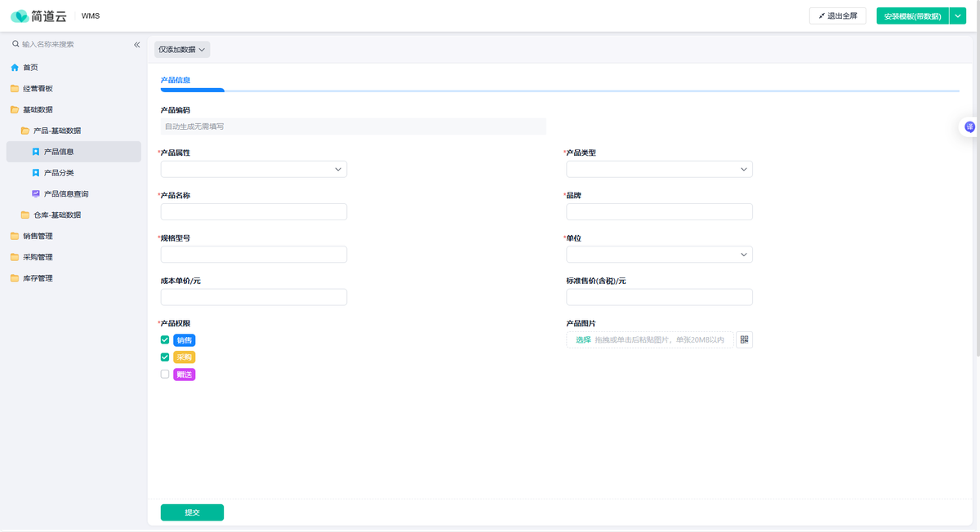Click the search magnifier icon in sidebar
980x532 pixels.
click(16, 44)
